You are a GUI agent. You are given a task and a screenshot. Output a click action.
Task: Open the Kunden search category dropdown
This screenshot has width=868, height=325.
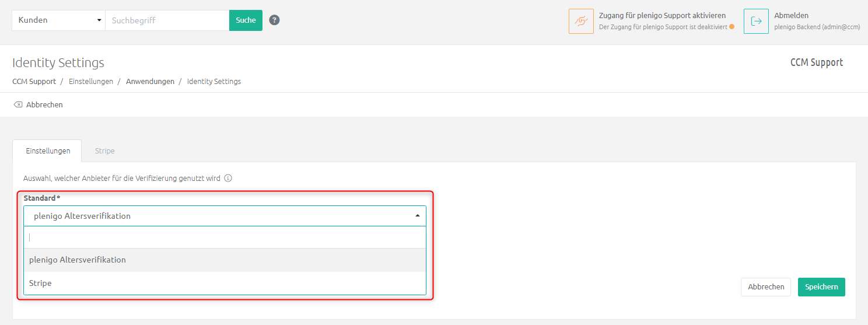coord(58,20)
